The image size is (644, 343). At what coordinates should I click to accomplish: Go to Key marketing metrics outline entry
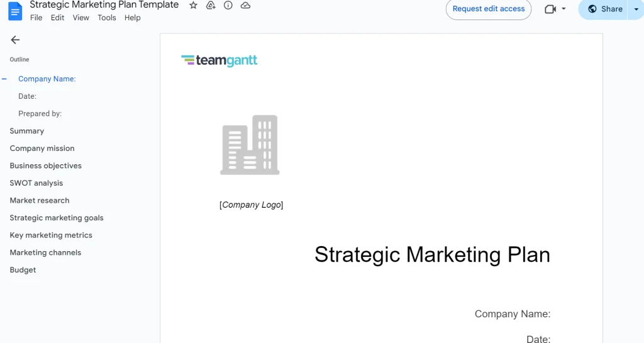pos(51,235)
